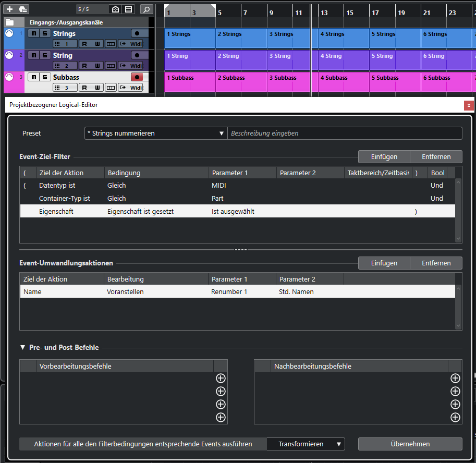Toggle record enable on Subbass track

pyautogui.click(x=138, y=77)
